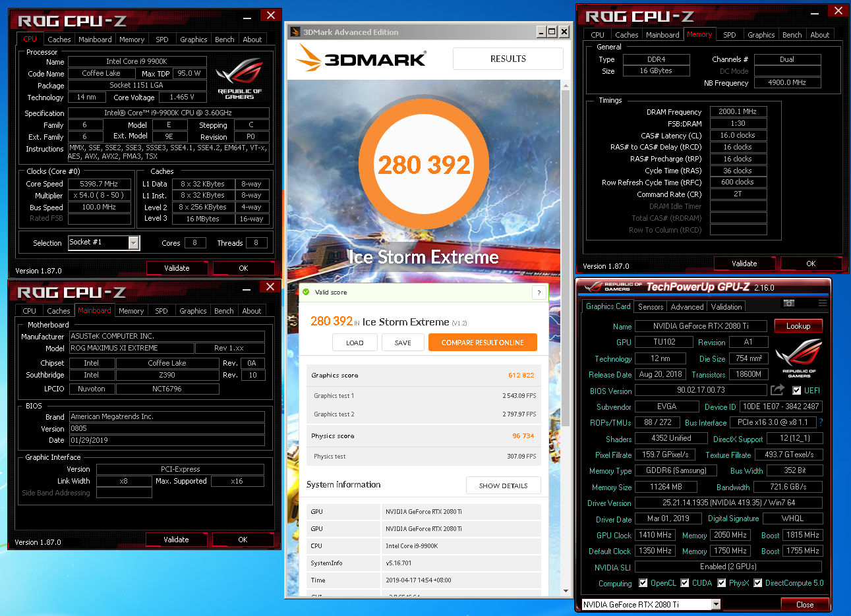Switch to the Sensors tab in GPU-Z
Image resolution: width=851 pixels, height=616 pixels.
651,307
